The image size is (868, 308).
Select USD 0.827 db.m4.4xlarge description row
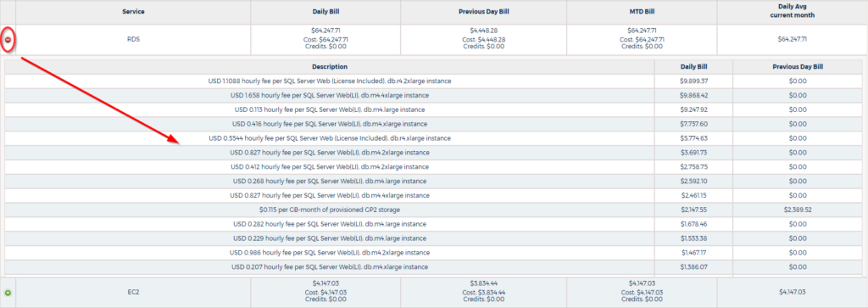(330, 195)
